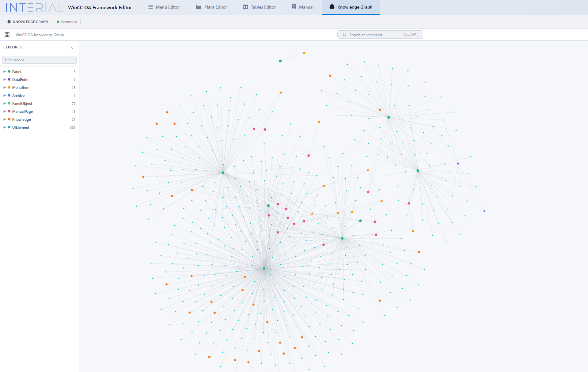Expand the PanelObject node category
Screen dimensions: 588x372
pyautogui.click(x=4, y=103)
